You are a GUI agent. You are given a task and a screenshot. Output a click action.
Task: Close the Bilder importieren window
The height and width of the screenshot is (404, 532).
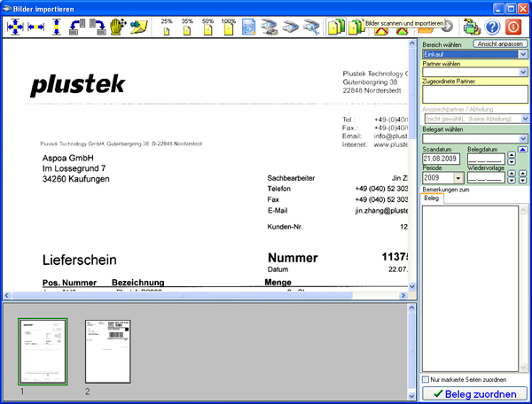click(523, 9)
